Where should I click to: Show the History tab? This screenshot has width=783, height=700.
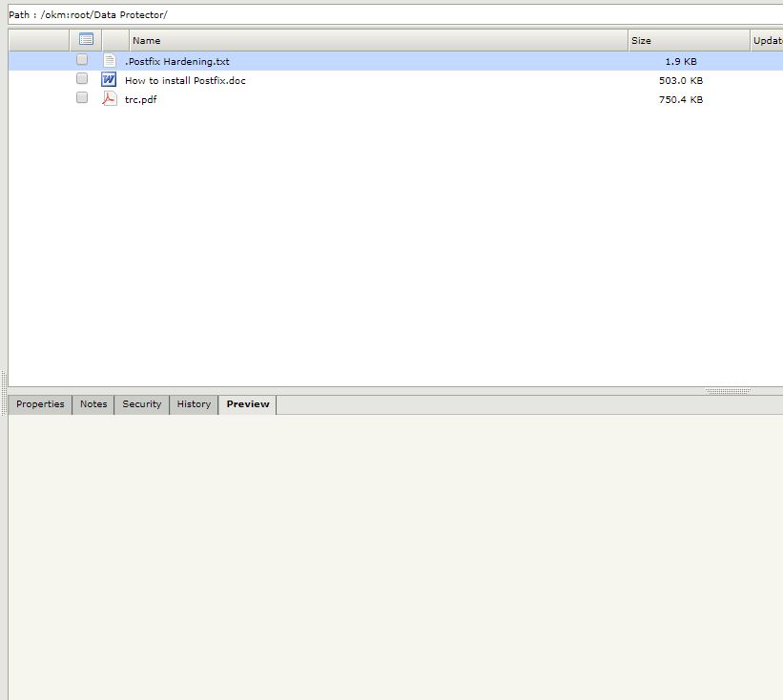pos(194,404)
